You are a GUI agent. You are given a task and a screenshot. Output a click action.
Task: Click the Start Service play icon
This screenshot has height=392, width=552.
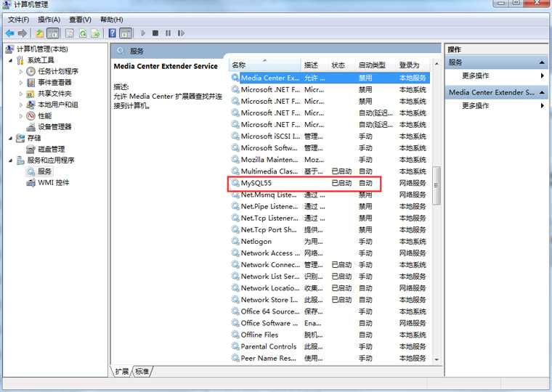[x=143, y=33]
